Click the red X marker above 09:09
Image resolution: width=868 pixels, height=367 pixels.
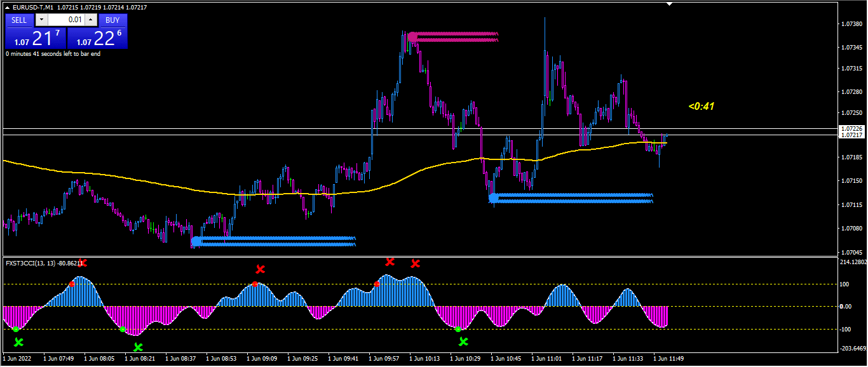tap(260, 269)
